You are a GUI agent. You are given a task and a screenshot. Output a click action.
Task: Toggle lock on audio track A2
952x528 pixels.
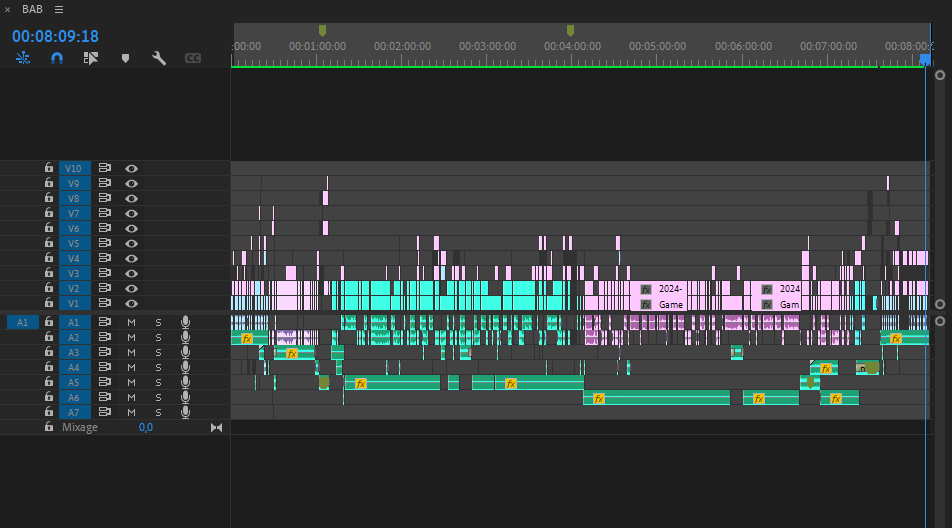pyautogui.click(x=49, y=337)
